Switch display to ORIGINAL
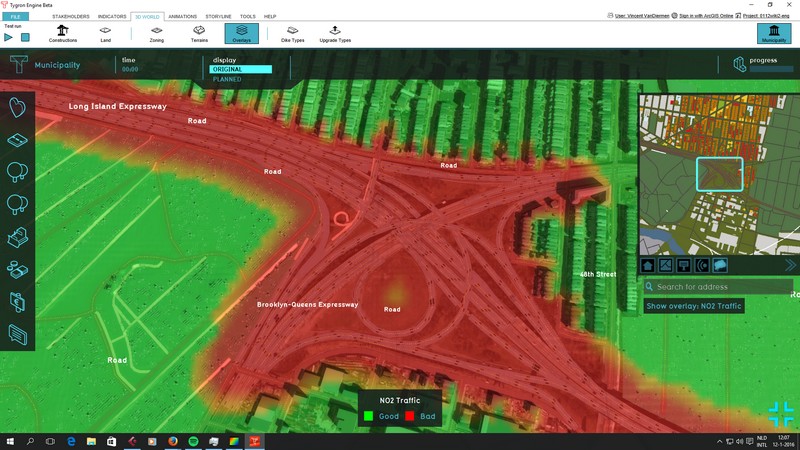The width and height of the screenshot is (800, 450). 240,69
